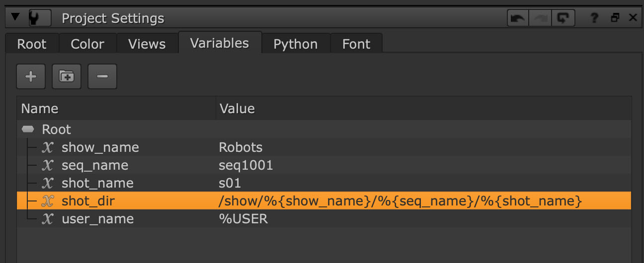Switch to the Views tab

point(147,44)
